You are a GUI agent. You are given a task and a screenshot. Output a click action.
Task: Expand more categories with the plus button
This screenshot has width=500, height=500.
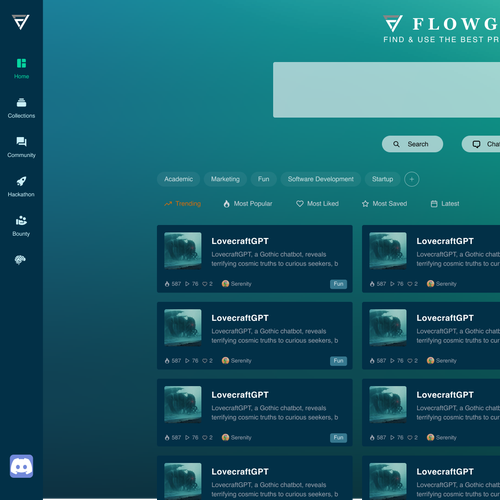pyautogui.click(x=412, y=179)
